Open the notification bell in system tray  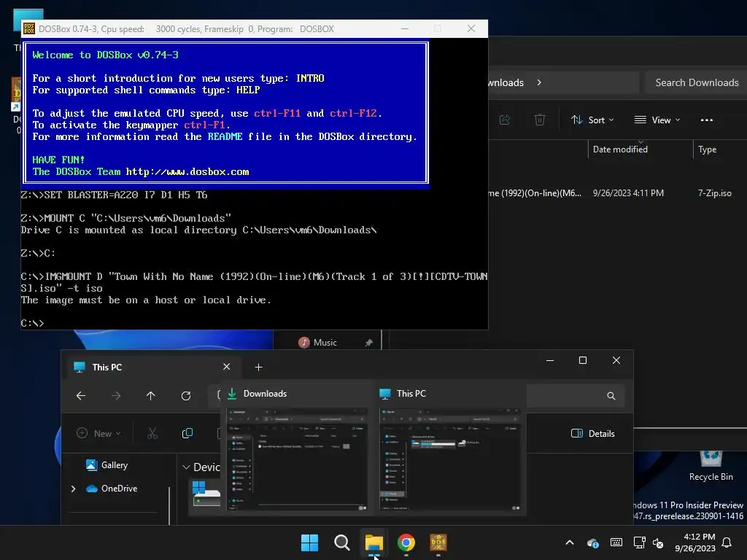tap(727, 542)
